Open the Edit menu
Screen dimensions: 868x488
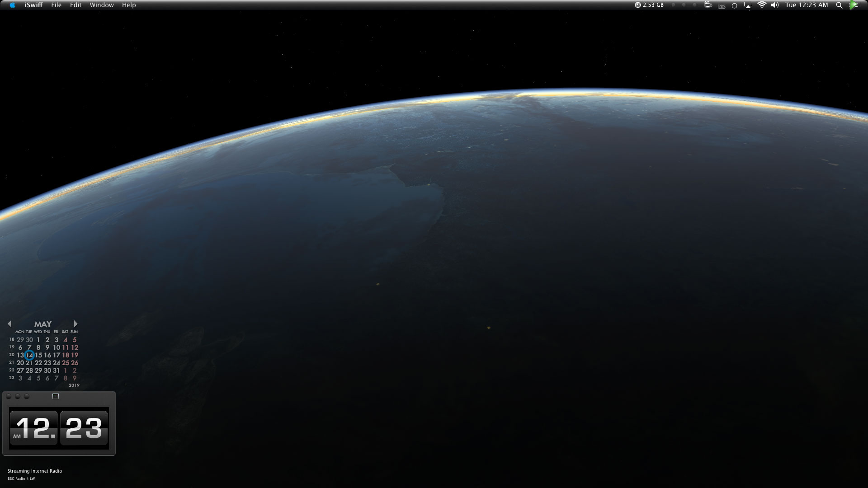75,5
